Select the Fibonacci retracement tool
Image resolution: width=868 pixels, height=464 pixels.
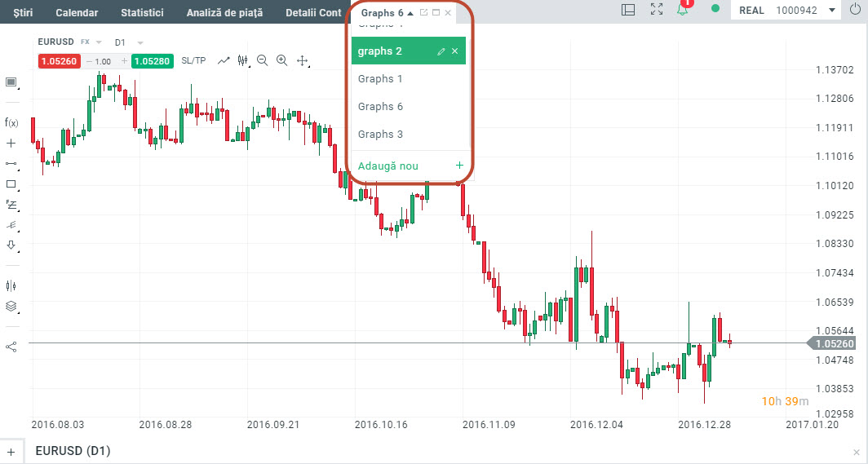click(11, 205)
